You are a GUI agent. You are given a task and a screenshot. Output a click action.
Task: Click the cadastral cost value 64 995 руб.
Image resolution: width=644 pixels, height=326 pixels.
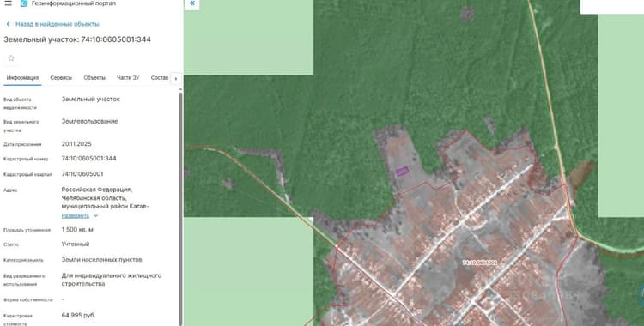78,316
